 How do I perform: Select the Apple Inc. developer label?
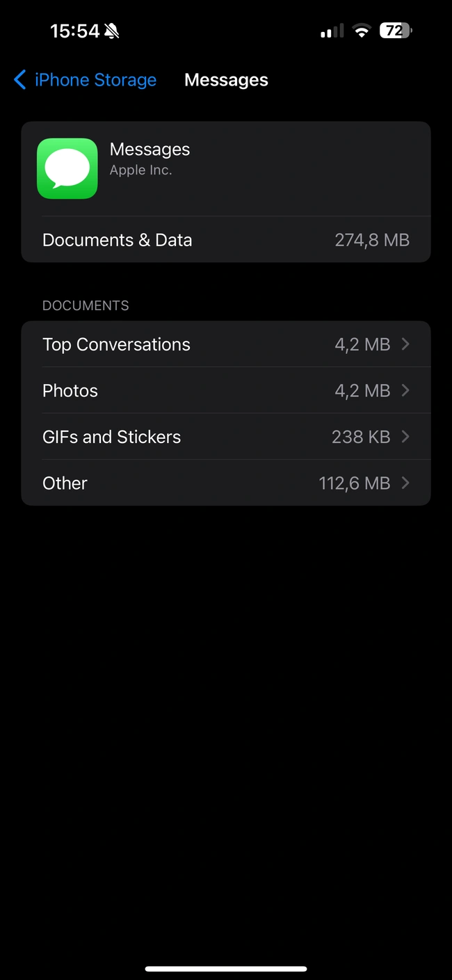pos(141,169)
